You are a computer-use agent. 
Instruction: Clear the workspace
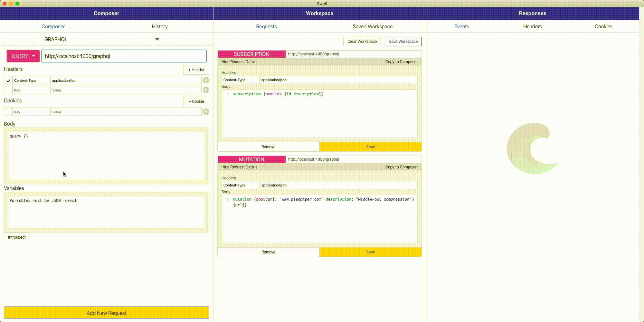pos(362,42)
